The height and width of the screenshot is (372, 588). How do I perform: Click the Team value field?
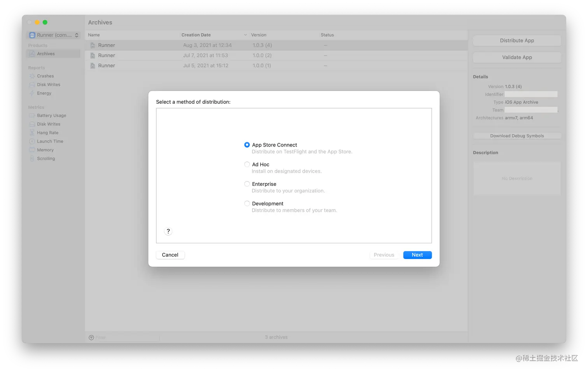pos(531,110)
